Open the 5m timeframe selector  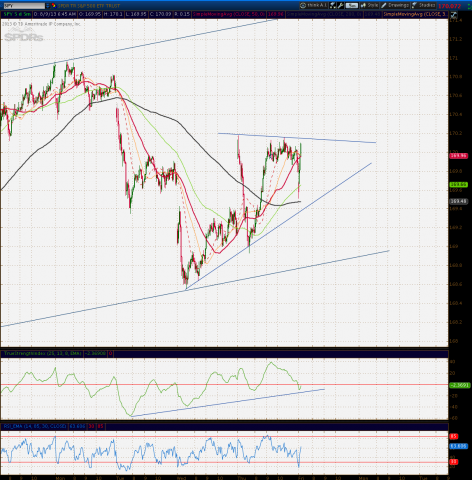[x=351, y=5]
